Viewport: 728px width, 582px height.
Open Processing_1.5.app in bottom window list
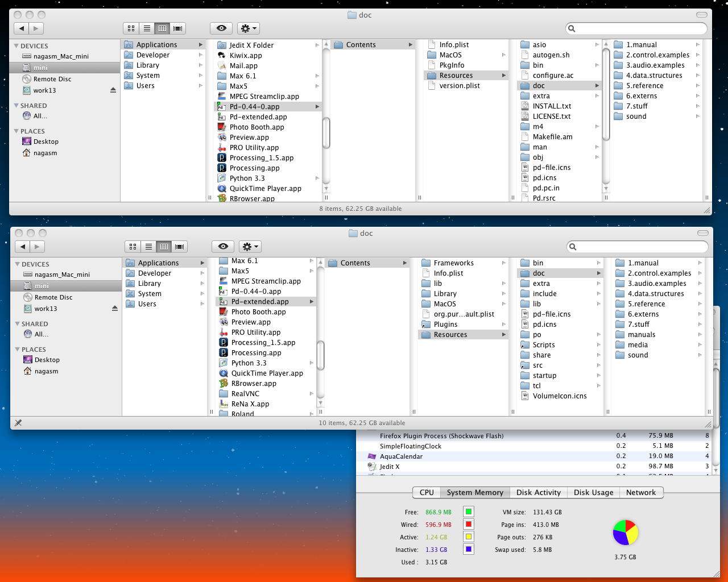click(263, 343)
